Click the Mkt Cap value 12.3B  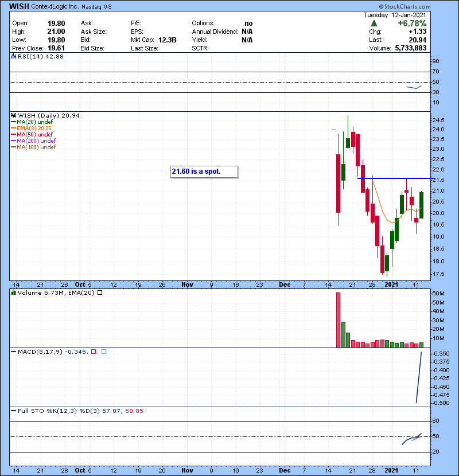(x=168, y=40)
